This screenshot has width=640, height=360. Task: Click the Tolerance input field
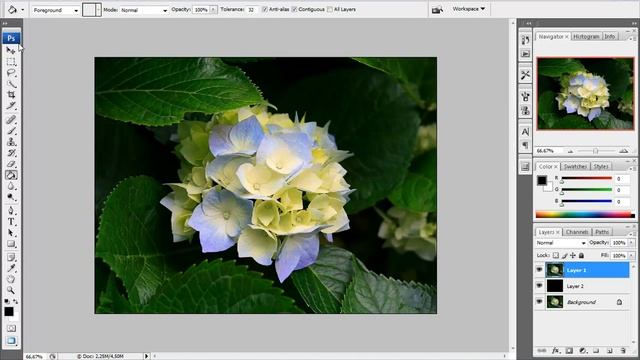coord(251,9)
